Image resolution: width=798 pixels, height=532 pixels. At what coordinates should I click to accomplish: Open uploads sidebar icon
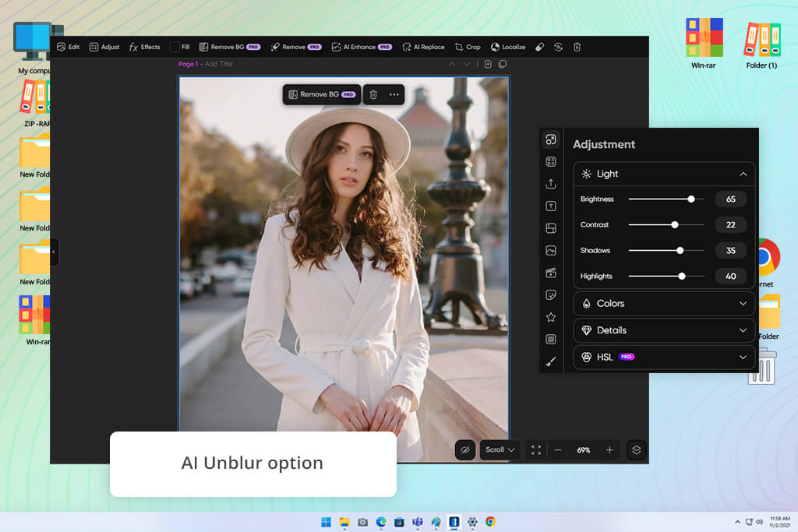(x=551, y=184)
